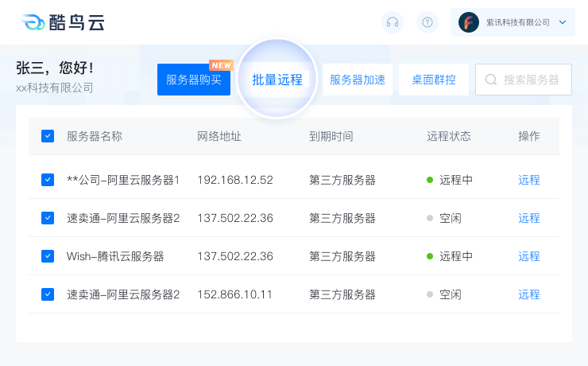Viewport: 588px width, 366px height.
Task: Uncheck the row checkbox for IP 152.866.10.11
Action: 48,294
